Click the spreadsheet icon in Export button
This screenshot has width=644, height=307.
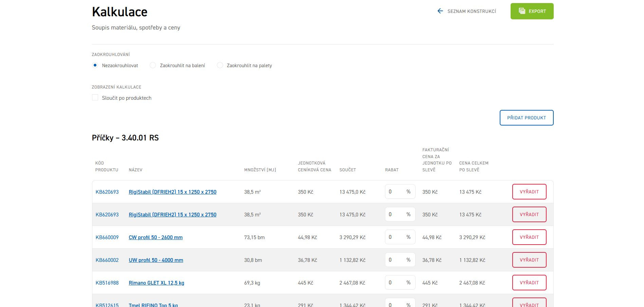(522, 11)
